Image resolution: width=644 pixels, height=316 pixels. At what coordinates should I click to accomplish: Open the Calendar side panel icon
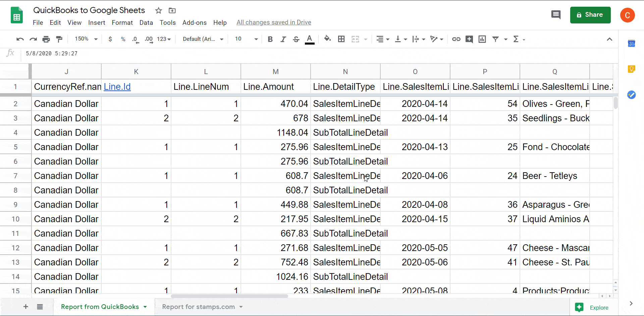(631, 43)
